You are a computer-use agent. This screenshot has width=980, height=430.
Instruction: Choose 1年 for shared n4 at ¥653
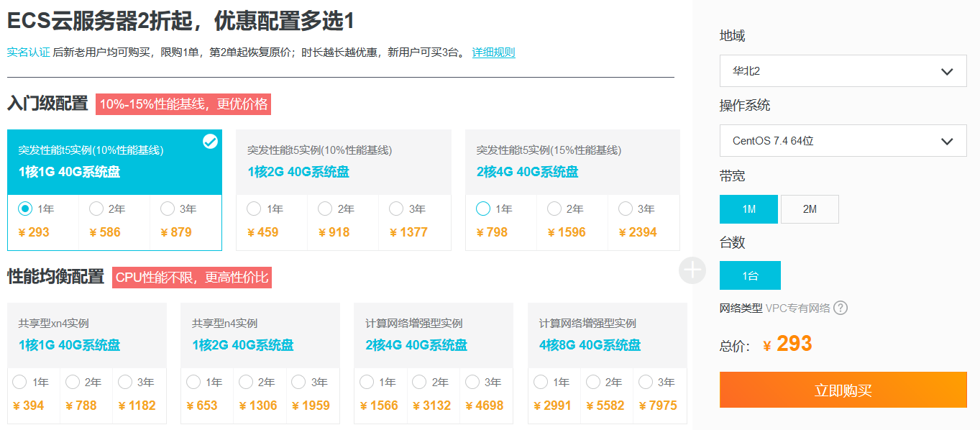[x=193, y=382]
